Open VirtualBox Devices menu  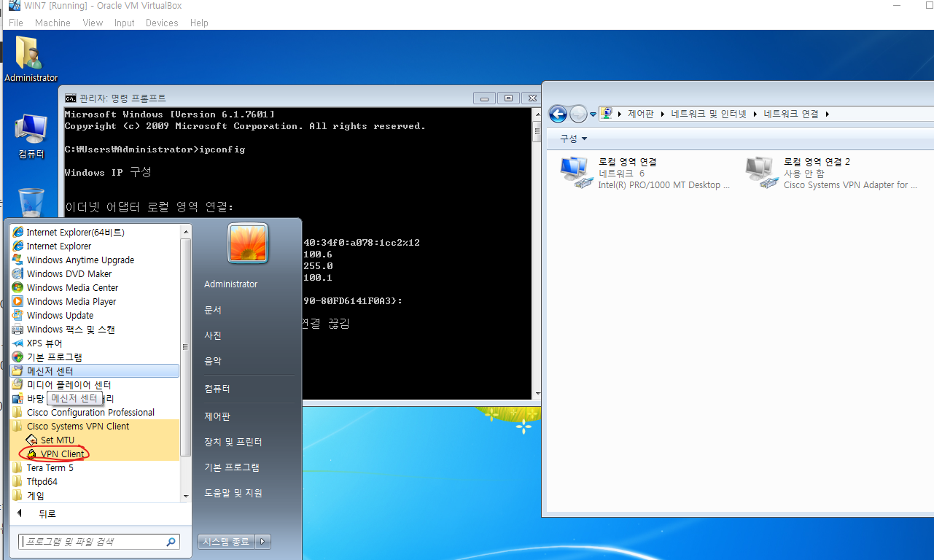click(162, 23)
